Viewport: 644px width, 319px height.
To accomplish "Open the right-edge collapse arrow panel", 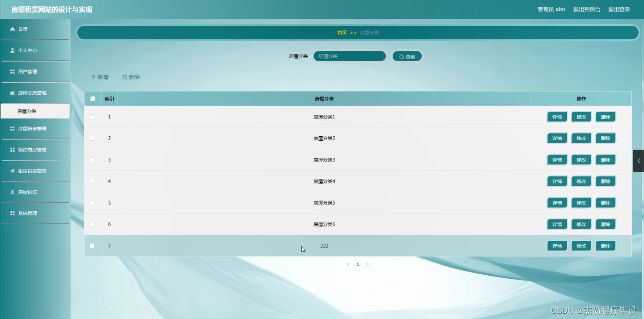I will coord(638,161).
